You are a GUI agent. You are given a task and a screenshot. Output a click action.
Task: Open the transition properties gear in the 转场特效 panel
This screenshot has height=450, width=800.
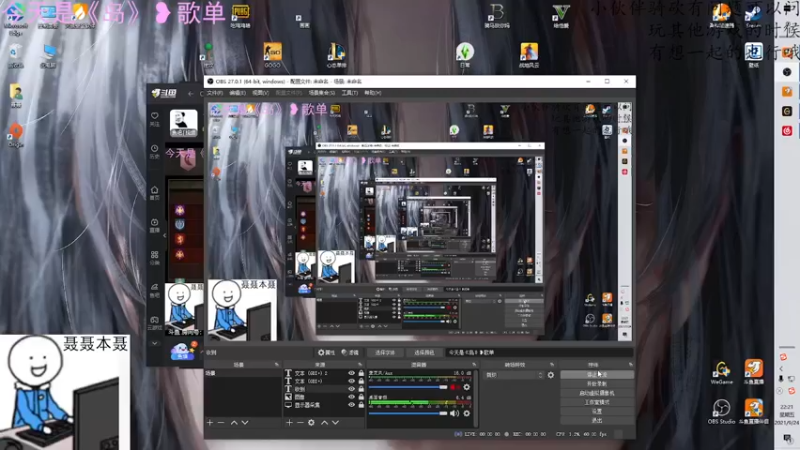(x=551, y=375)
